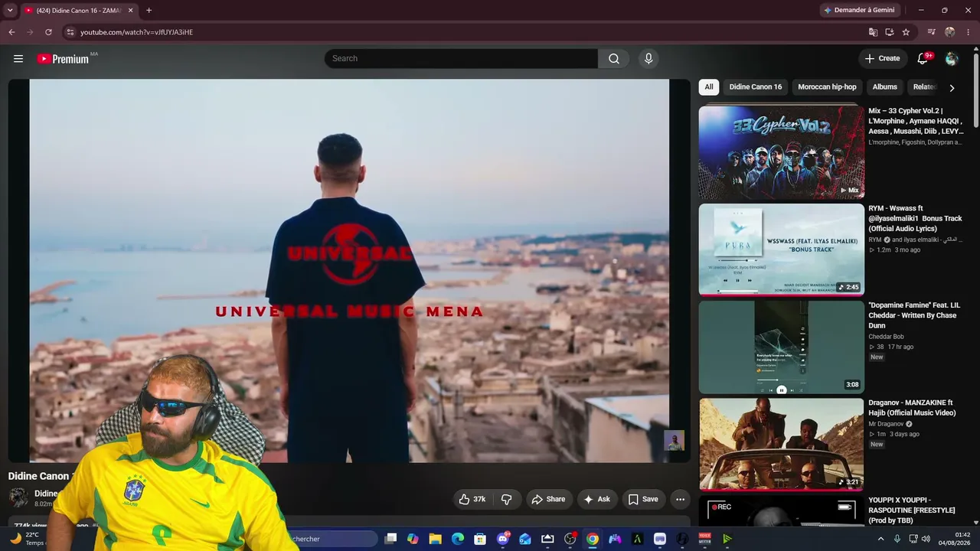Open the Google Translate page icon
Viewport: 980px width, 551px height.
coord(873,32)
